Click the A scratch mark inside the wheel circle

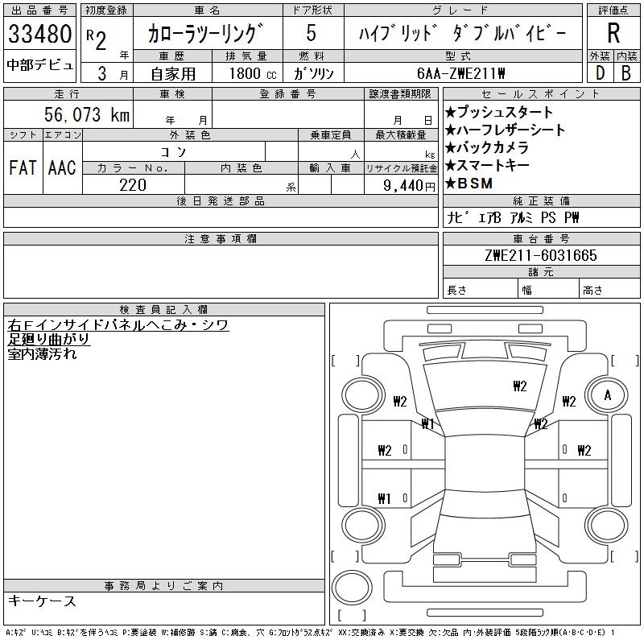(x=608, y=395)
